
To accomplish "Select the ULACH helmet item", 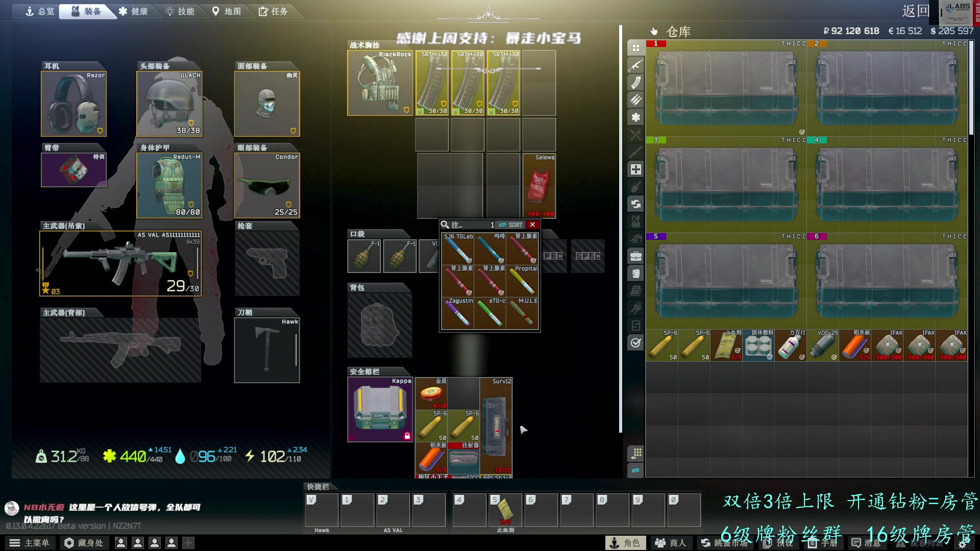I will (169, 104).
